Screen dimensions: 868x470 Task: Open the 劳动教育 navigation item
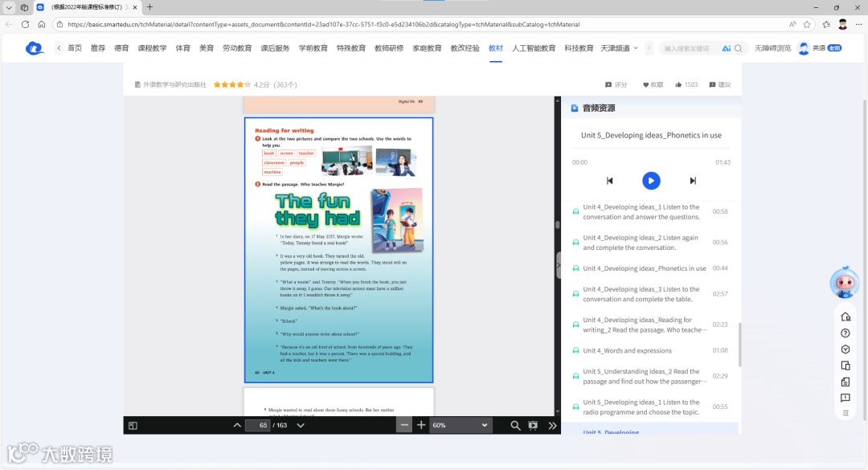tap(237, 48)
